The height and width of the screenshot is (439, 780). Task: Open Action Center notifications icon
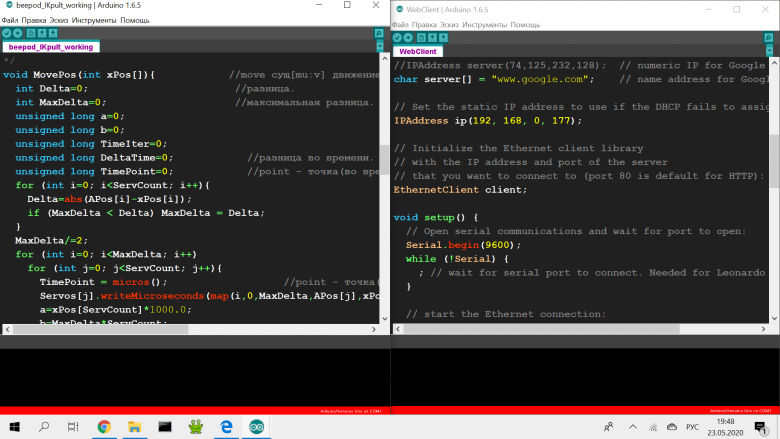[x=761, y=427]
